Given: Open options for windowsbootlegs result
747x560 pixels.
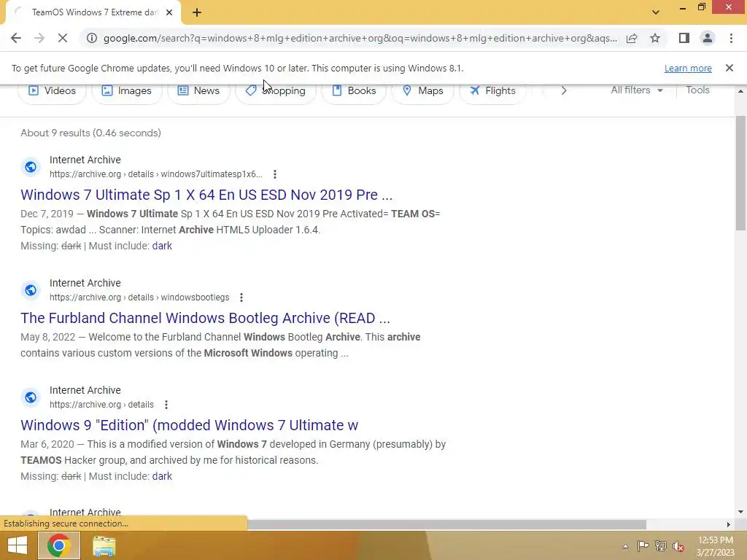Looking at the screenshot, I should tap(241, 297).
